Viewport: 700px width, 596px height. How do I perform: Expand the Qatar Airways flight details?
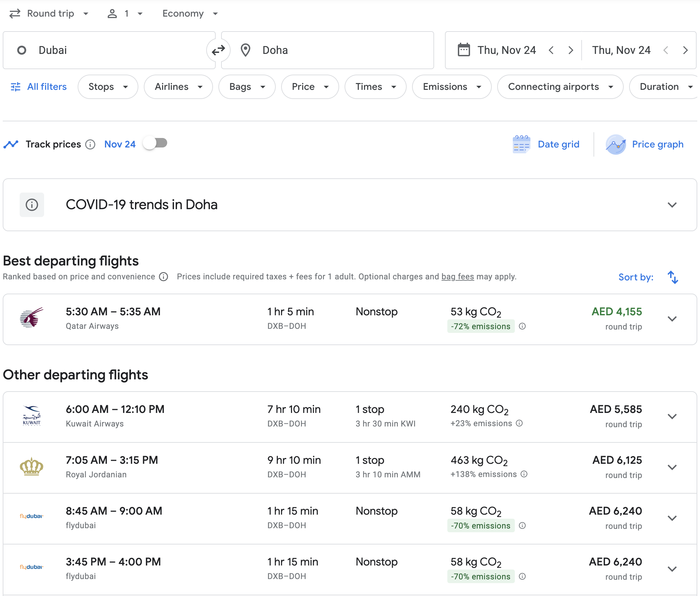tap(672, 319)
